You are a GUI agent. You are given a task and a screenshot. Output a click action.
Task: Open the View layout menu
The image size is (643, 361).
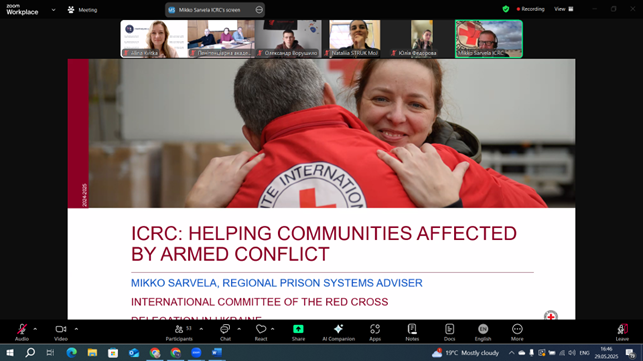point(564,9)
